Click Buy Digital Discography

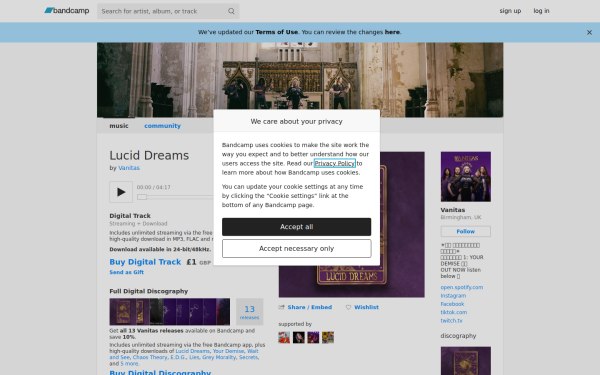160,372
